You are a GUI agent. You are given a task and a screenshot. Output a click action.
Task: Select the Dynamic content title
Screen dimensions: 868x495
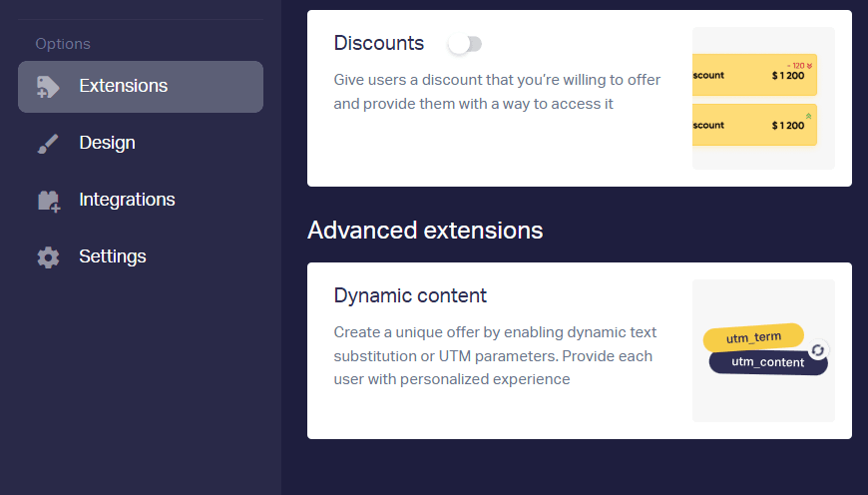[x=410, y=295]
